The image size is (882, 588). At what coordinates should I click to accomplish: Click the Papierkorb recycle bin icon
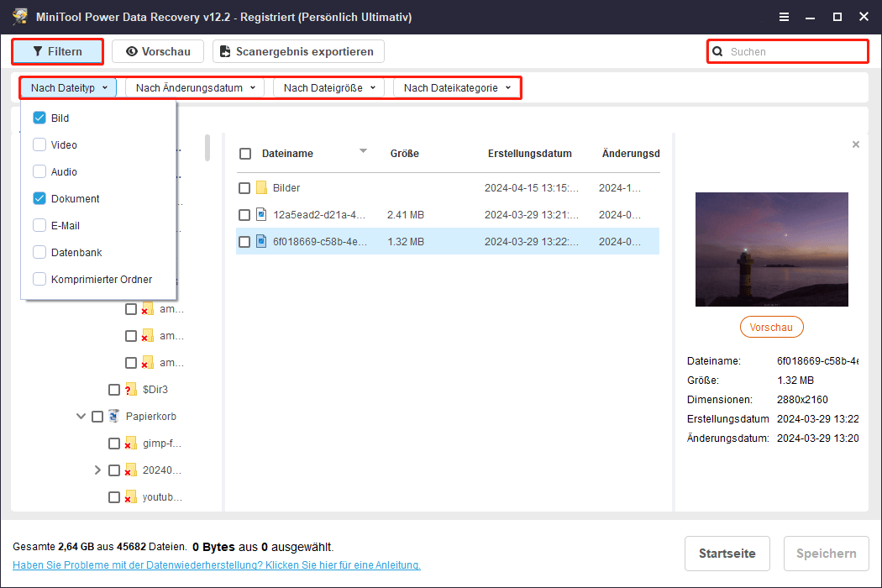[x=113, y=417]
